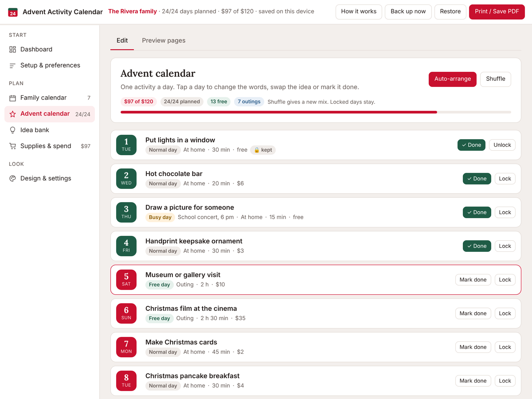
Task: Click the Design & settings palette icon
Action: pos(12,178)
